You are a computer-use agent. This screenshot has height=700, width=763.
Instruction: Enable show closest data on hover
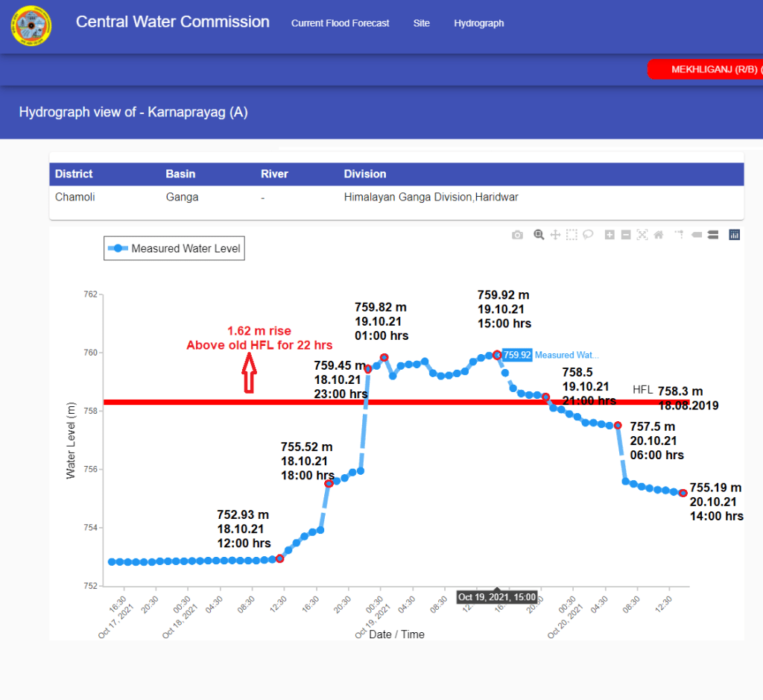697,235
